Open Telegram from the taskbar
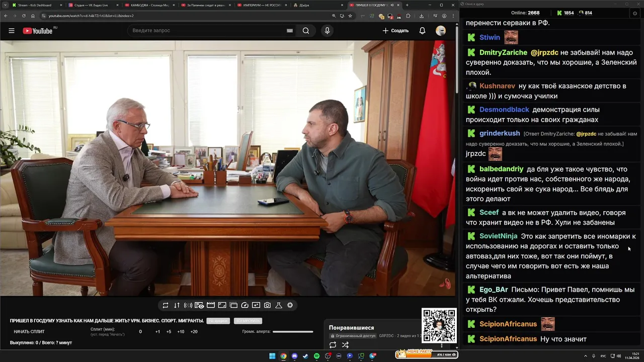 click(372, 356)
